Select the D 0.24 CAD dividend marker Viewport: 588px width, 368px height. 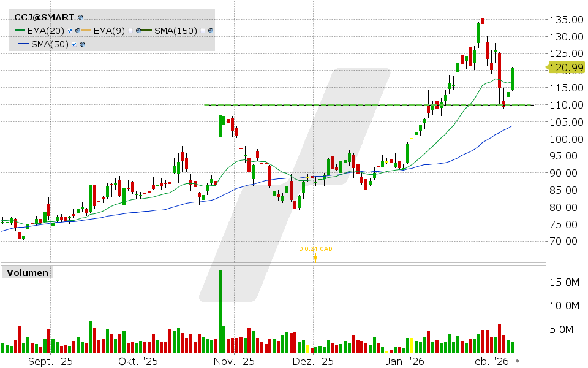(315, 249)
